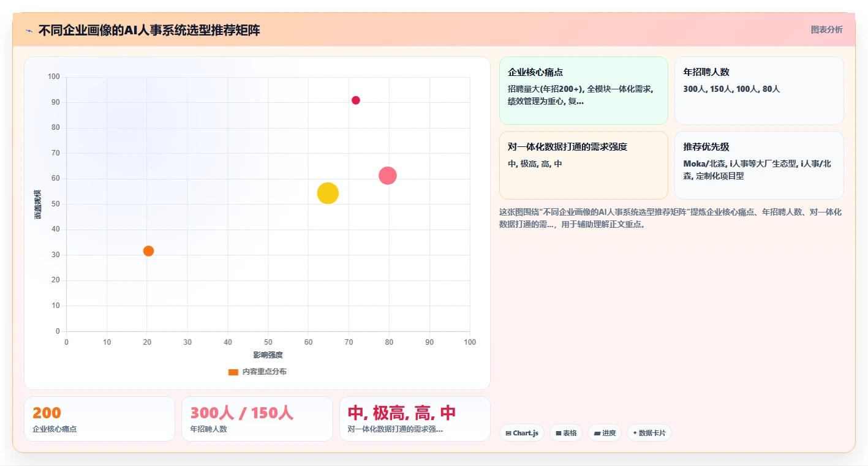Toggle the 内容重点分布 legend item
This screenshot has width=868, height=466.
click(x=257, y=372)
